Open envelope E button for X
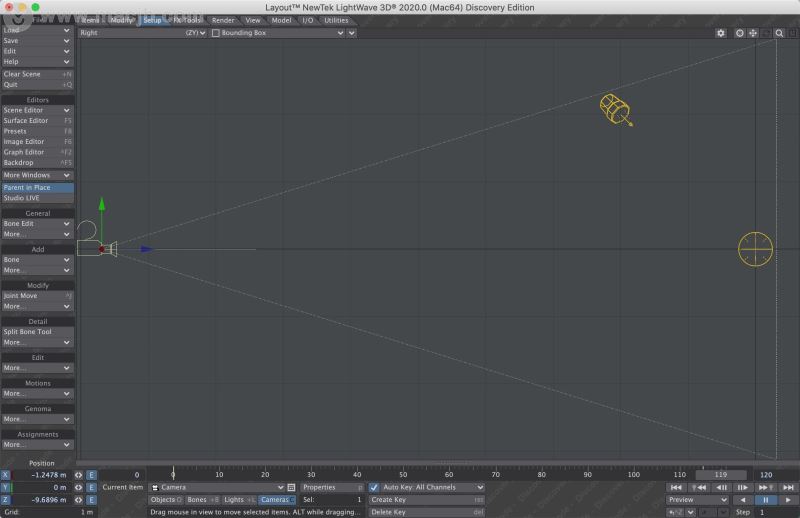The image size is (800, 518). coord(91,475)
